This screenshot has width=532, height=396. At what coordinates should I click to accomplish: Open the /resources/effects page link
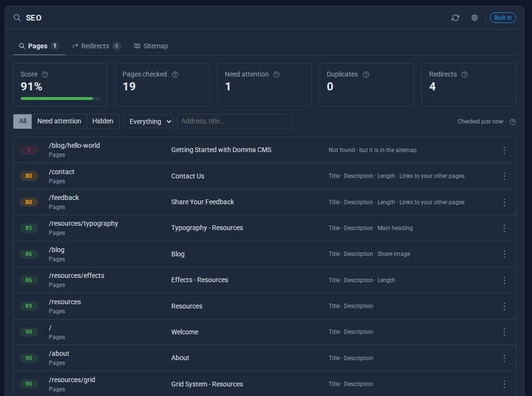click(77, 275)
